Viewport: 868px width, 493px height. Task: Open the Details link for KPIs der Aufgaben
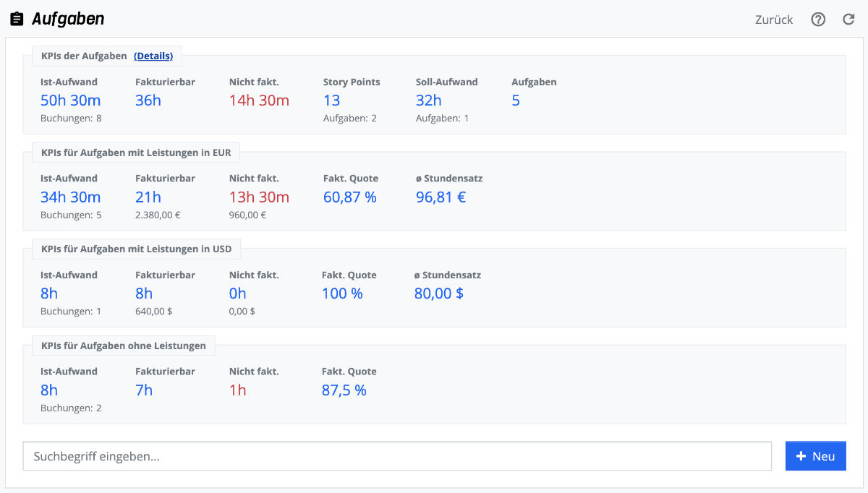click(153, 56)
